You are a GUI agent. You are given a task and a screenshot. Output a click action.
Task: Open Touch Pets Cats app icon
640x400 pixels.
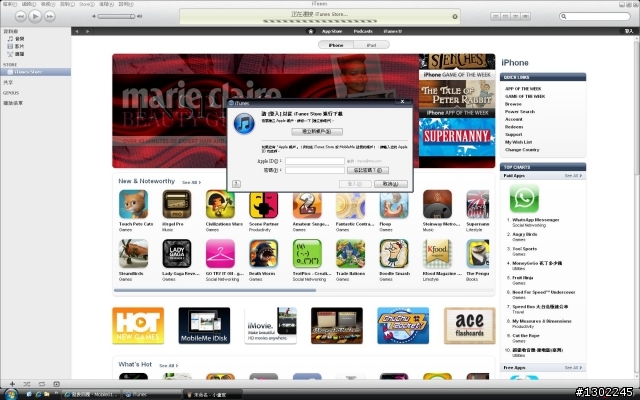(133, 204)
